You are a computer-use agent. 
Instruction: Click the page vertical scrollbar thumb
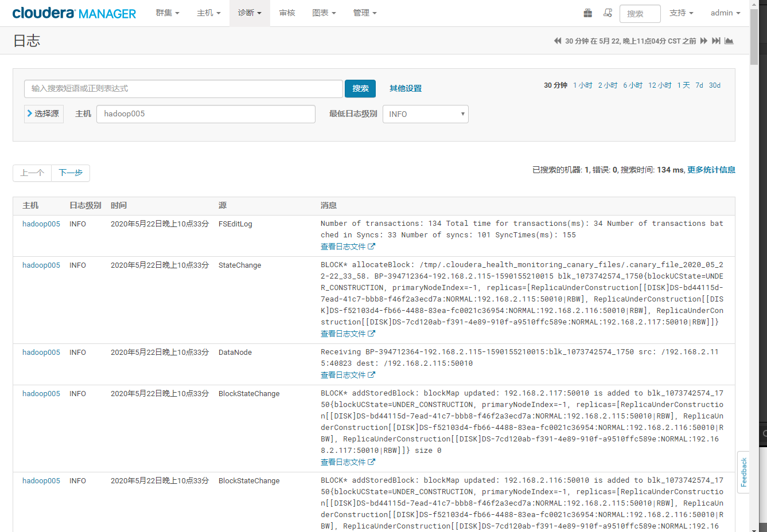pos(754,37)
